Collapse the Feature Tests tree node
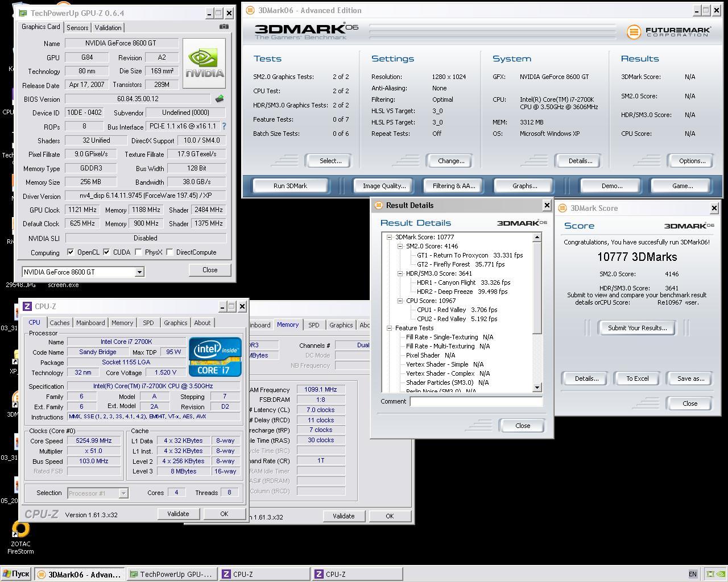 pos(390,328)
